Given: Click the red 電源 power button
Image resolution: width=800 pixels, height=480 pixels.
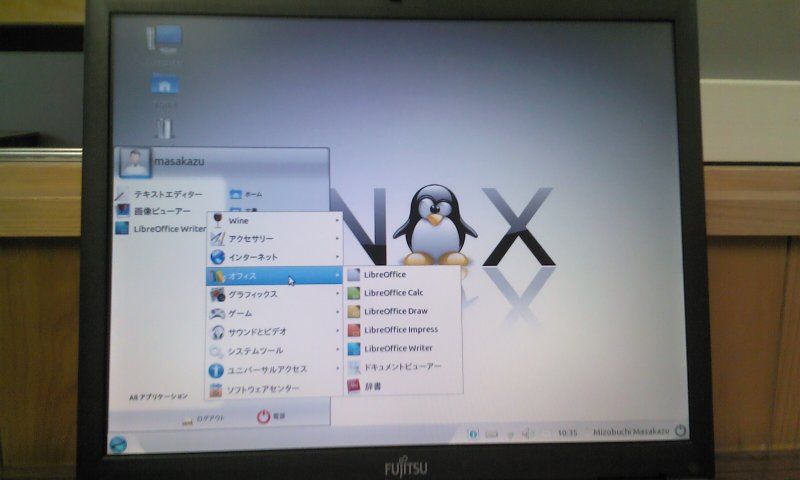Looking at the screenshot, I should pos(271,416).
